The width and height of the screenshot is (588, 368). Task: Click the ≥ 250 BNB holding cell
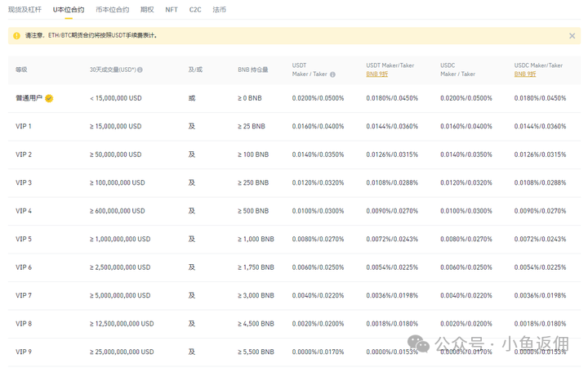click(x=253, y=182)
